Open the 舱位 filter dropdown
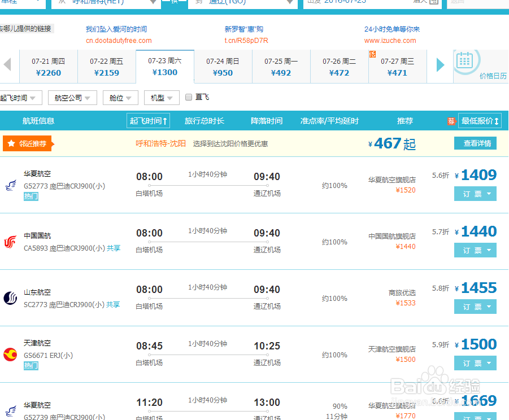509x420 pixels. tap(120, 98)
